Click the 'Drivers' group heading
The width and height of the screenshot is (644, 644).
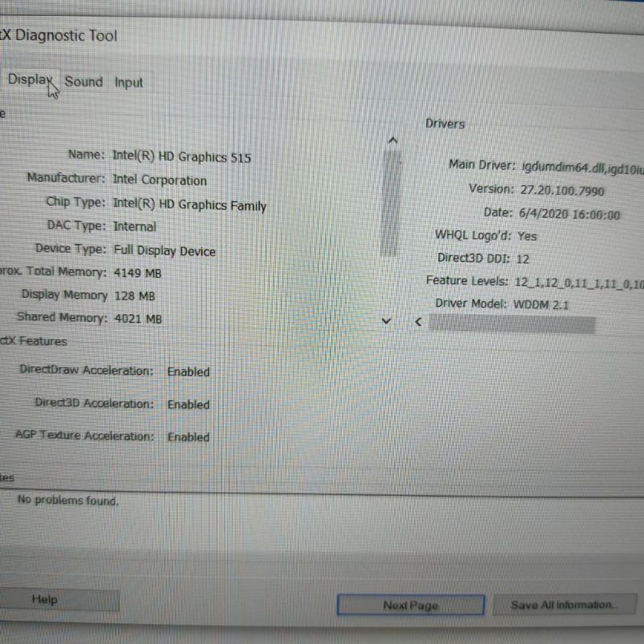tap(445, 124)
